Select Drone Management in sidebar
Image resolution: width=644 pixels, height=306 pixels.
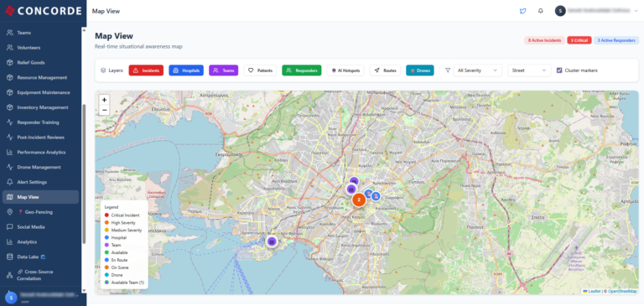click(x=40, y=167)
